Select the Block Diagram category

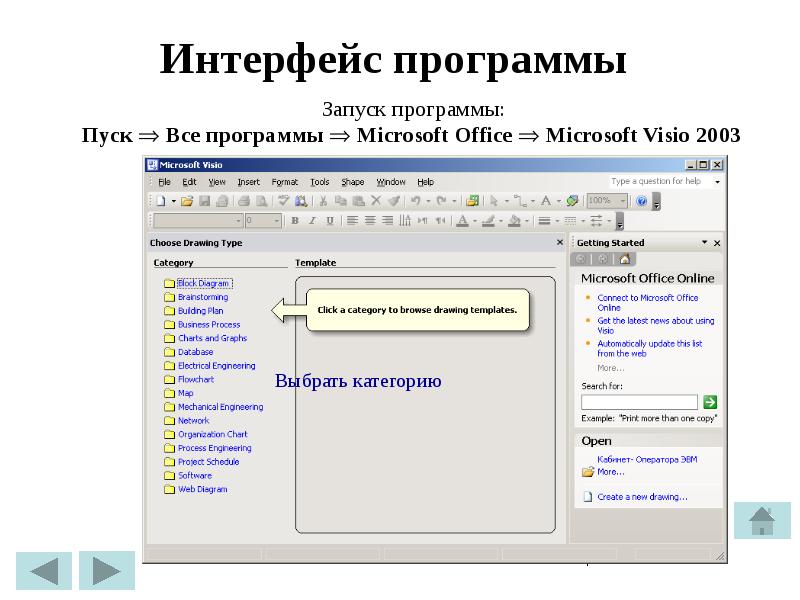(198, 283)
